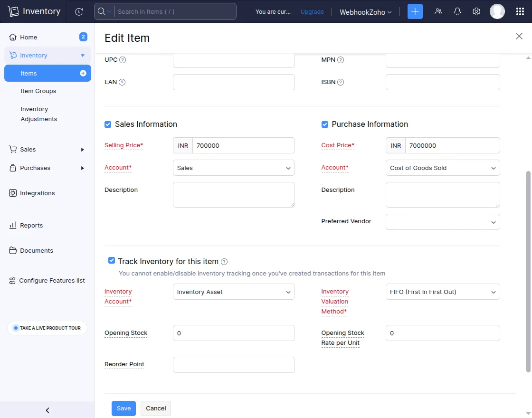The image size is (532, 418).
Task: Open the quick create plus button
Action: pos(414,11)
